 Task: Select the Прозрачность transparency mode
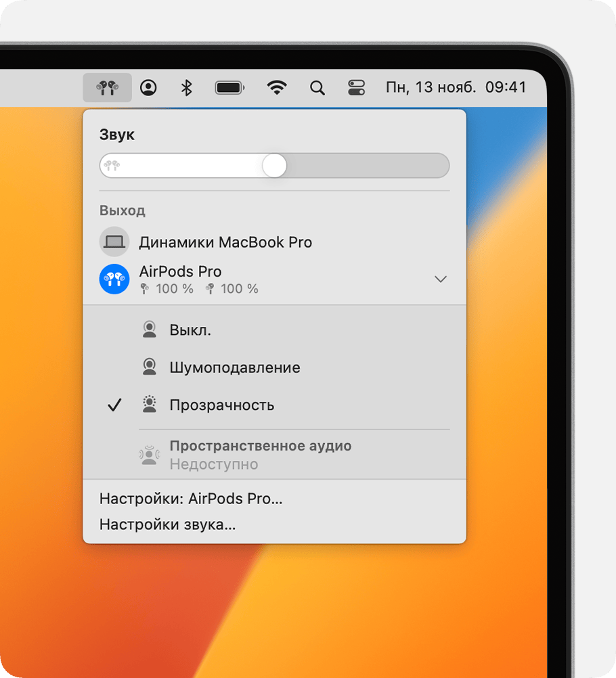click(221, 405)
